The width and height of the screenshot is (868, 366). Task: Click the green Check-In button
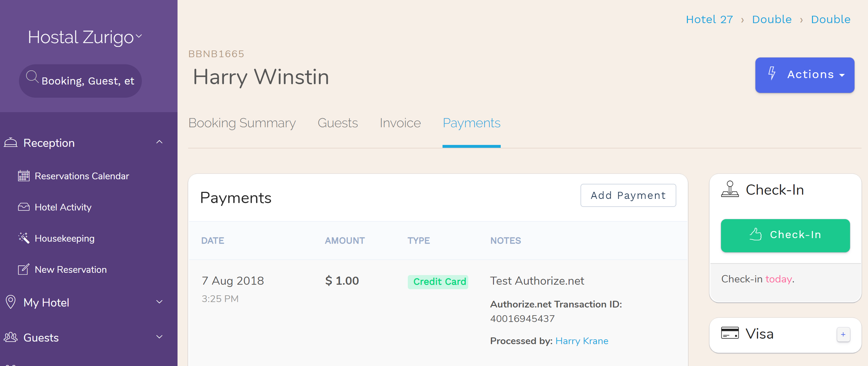(785, 235)
